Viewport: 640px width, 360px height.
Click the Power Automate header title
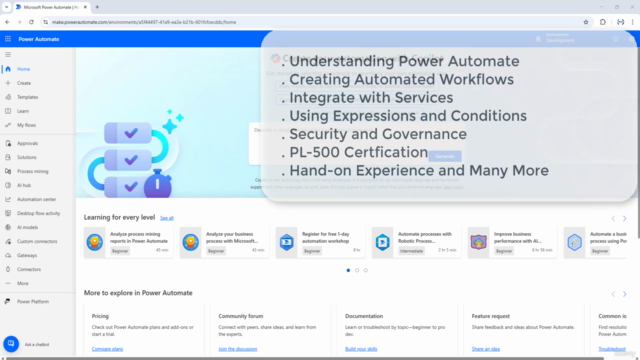click(39, 39)
